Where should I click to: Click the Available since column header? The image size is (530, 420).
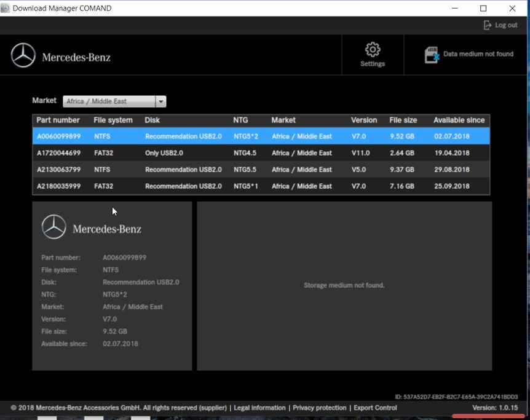(x=459, y=120)
